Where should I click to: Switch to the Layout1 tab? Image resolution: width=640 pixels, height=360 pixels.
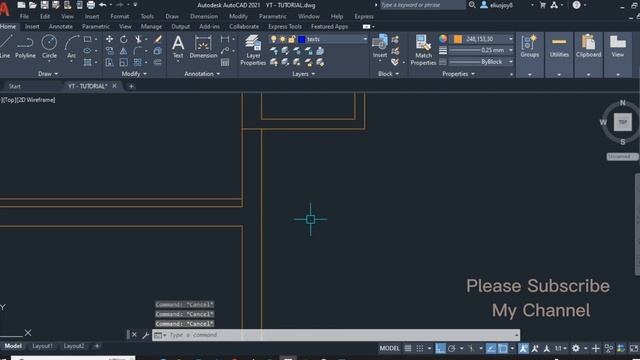click(42, 346)
